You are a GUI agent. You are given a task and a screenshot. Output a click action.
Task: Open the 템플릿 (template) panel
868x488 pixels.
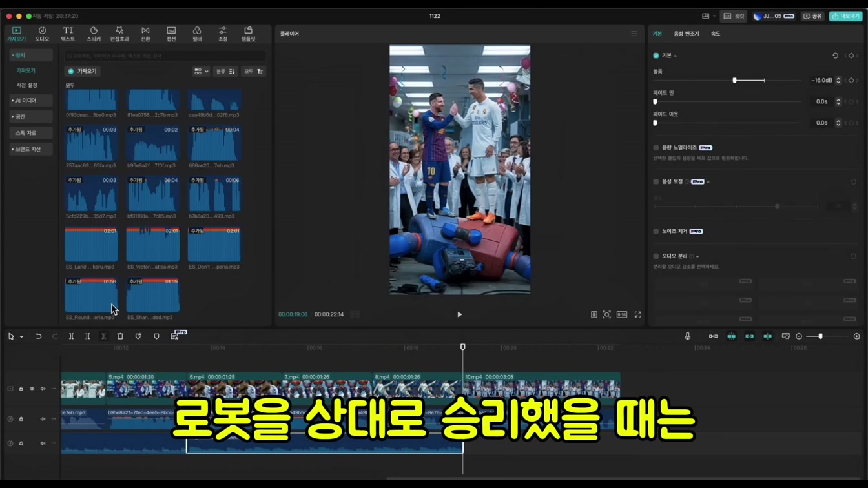pyautogui.click(x=248, y=34)
